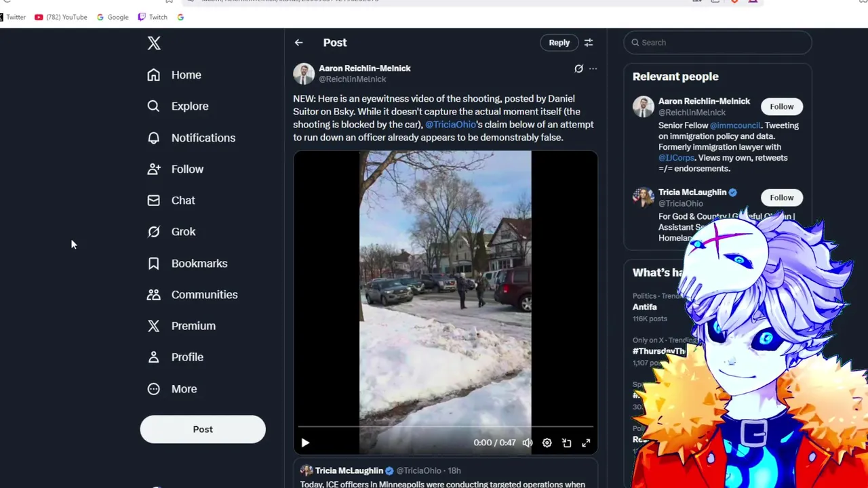Play the eyewitness video
This screenshot has height=488, width=868.
pos(305,443)
